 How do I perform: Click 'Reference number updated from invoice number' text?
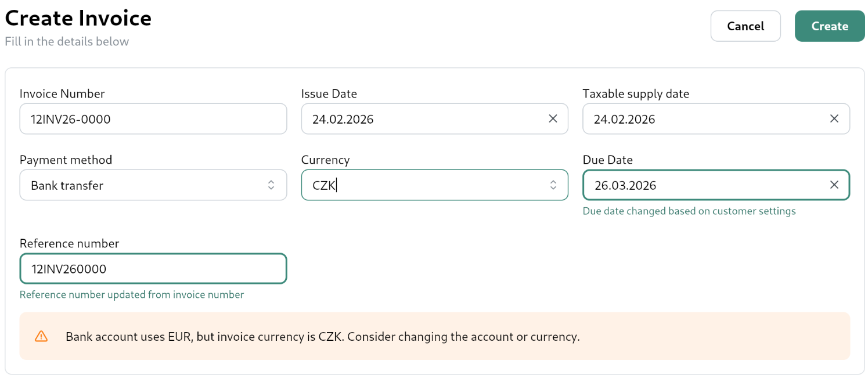(x=132, y=294)
